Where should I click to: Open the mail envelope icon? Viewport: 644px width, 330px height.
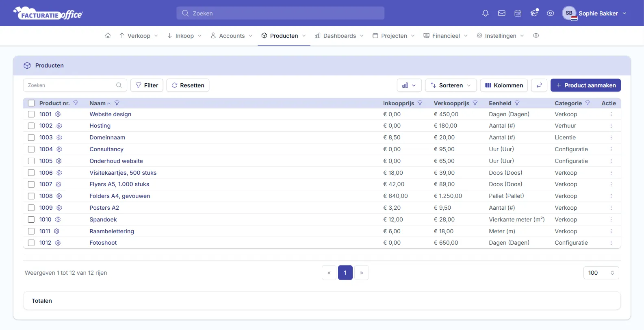tap(501, 13)
